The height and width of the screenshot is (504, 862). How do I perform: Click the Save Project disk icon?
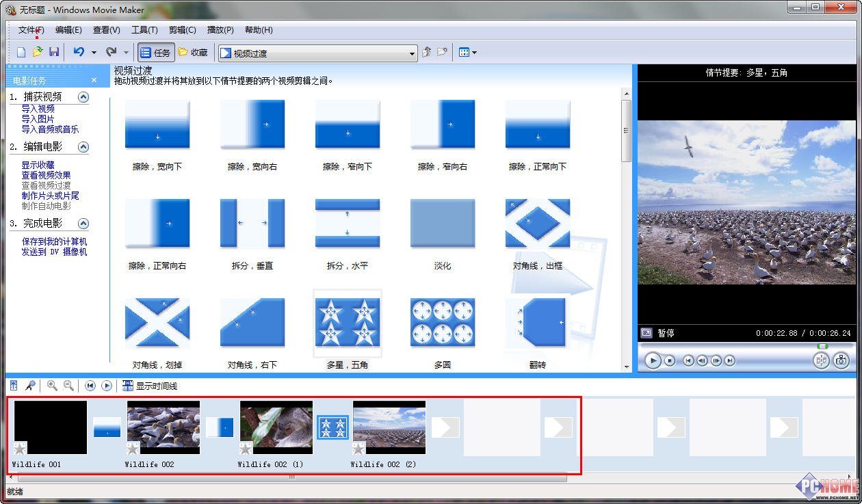[x=55, y=51]
